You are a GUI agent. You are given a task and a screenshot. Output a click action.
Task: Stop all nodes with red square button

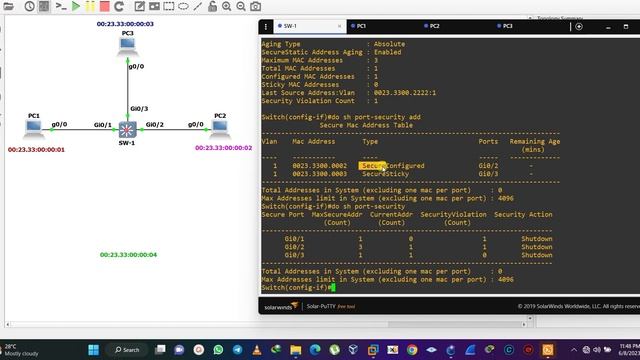[x=104, y=6]
